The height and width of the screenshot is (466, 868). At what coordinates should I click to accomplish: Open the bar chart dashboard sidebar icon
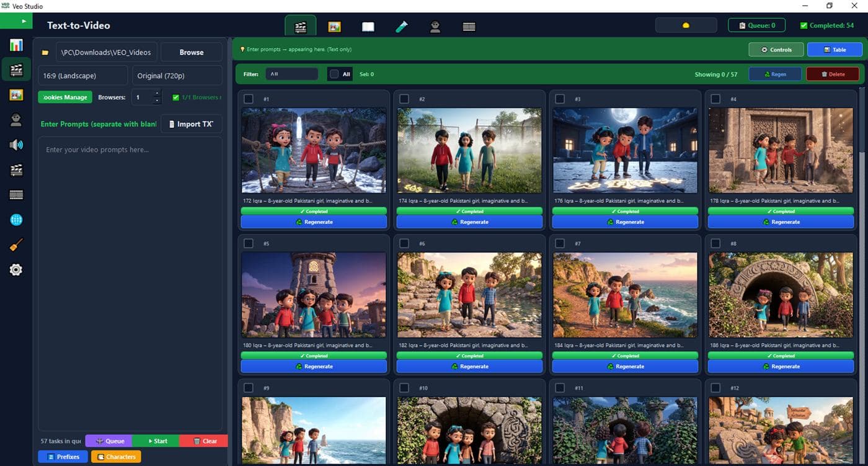pos(16,45)
